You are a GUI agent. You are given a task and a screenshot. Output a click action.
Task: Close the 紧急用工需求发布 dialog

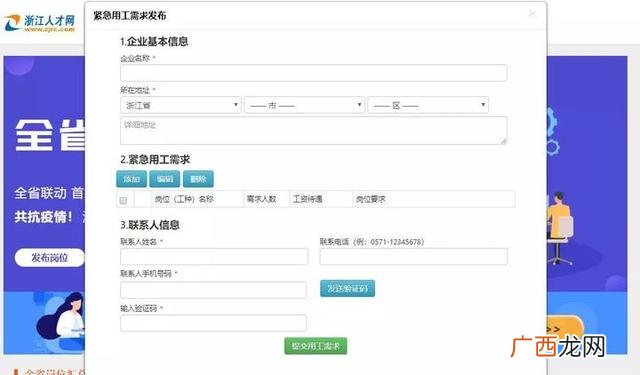point(532,14)
